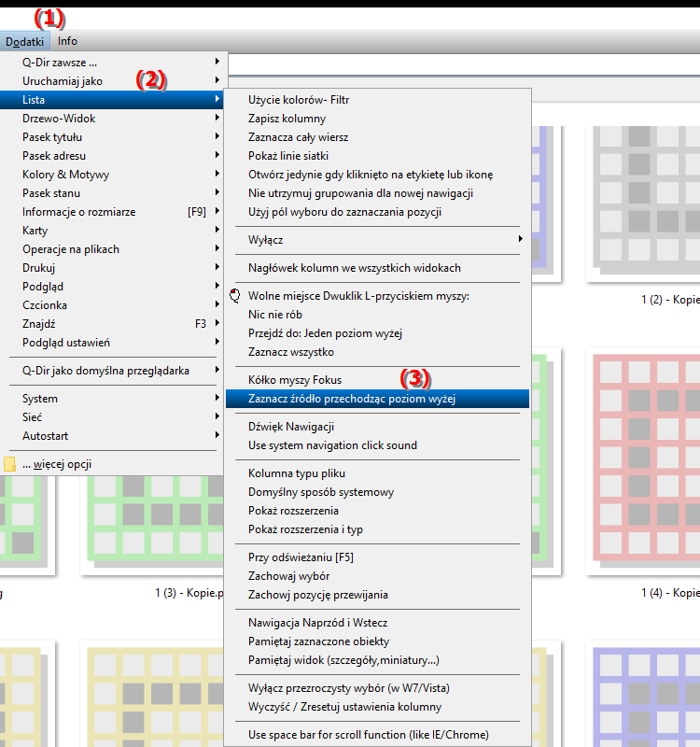This screenshot has width=700, height=747.
Task: Open the Czcionka submenu
Action: click(112, 305)
